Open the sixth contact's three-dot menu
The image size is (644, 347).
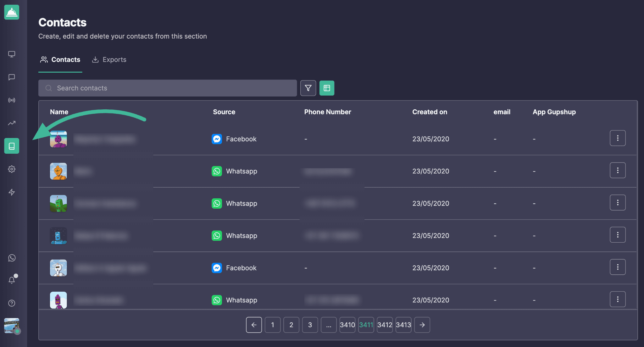point(618,299)
